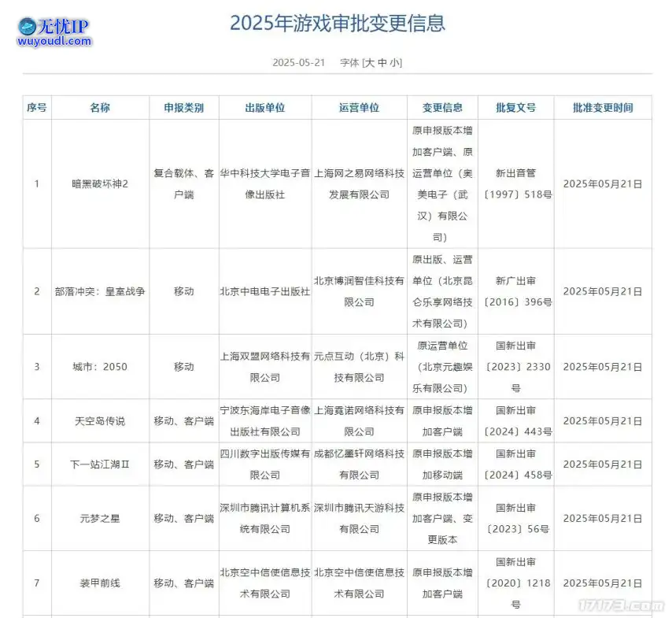Click the 序号 column header
672x618 pixels.
37,108
